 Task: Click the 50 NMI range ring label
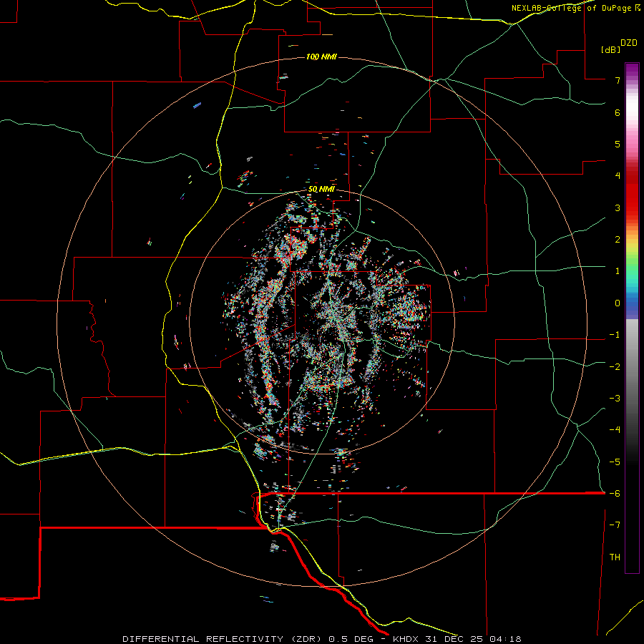[321, 189]
